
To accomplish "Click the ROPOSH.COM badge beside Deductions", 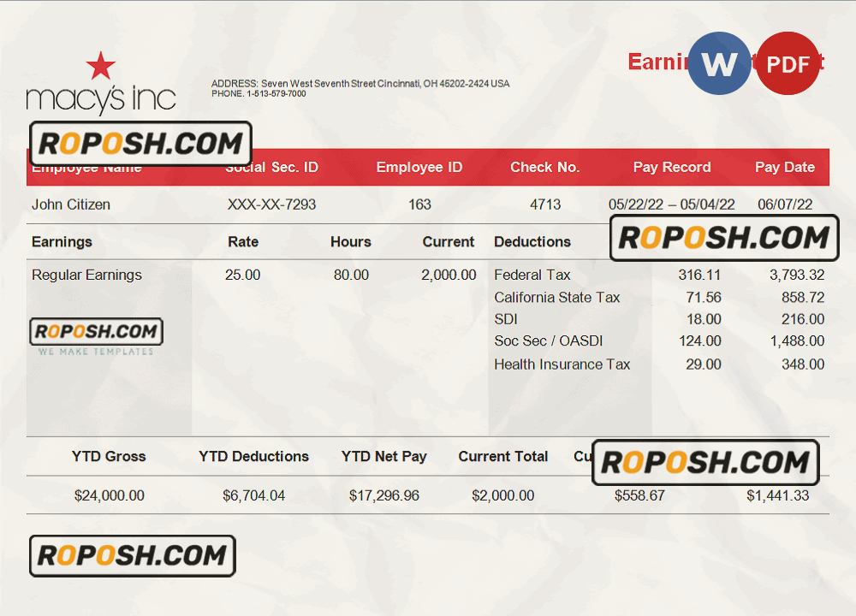I will pos(723,238).
